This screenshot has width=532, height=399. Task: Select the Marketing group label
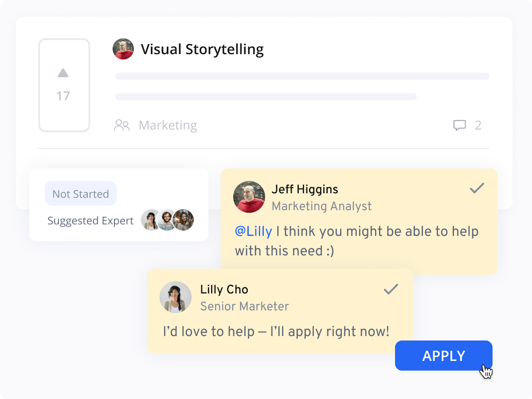pos(168,125)
